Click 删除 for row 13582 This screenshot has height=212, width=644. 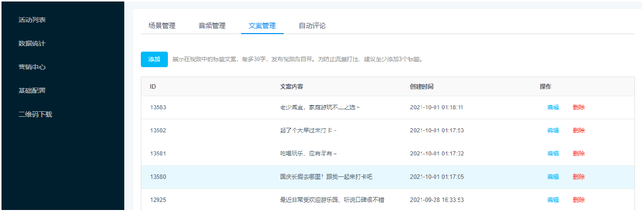(578, 130)
